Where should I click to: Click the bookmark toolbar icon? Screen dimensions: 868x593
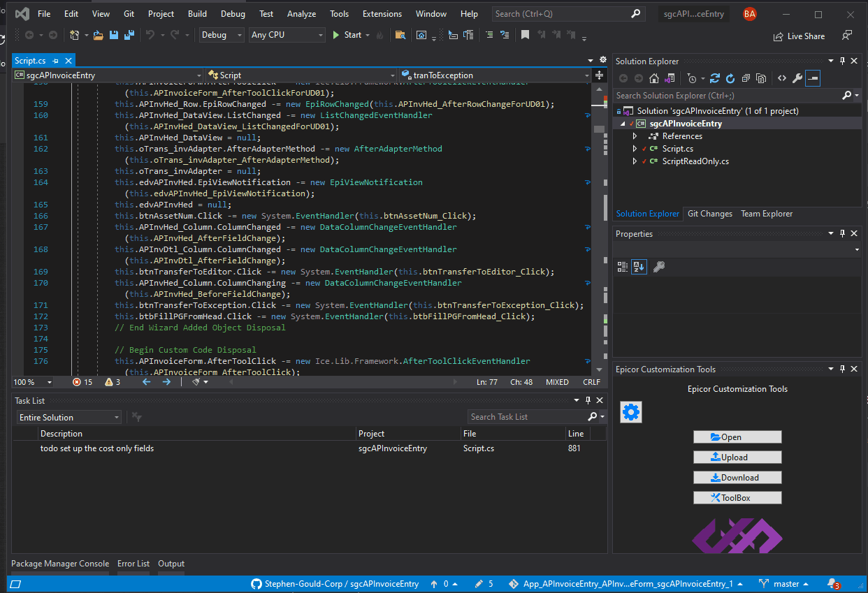(x=525, y=35)
